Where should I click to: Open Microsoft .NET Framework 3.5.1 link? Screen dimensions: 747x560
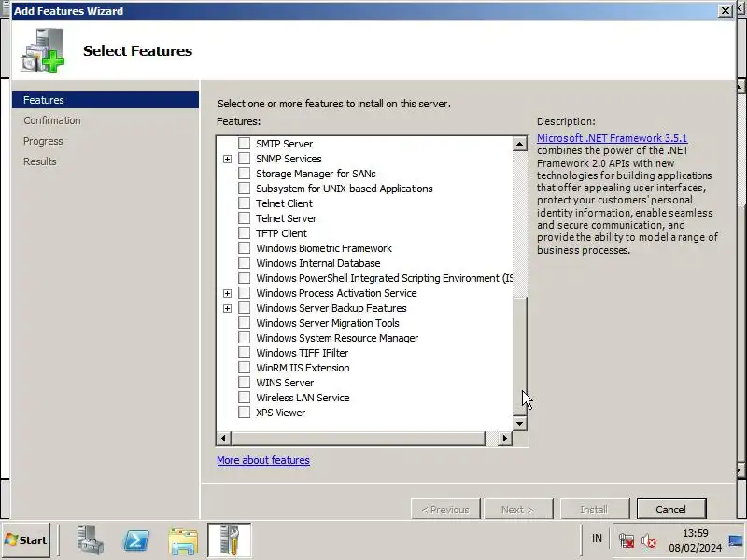(x=612, y=138)
